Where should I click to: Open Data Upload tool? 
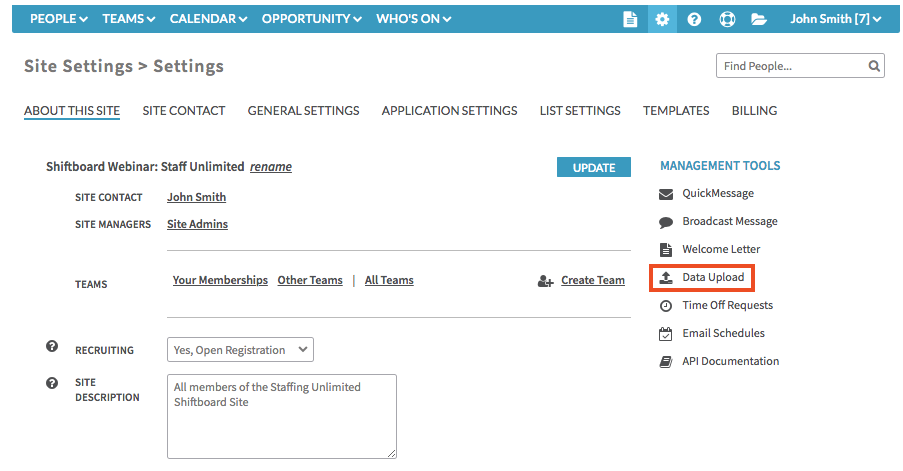(713, 277)
